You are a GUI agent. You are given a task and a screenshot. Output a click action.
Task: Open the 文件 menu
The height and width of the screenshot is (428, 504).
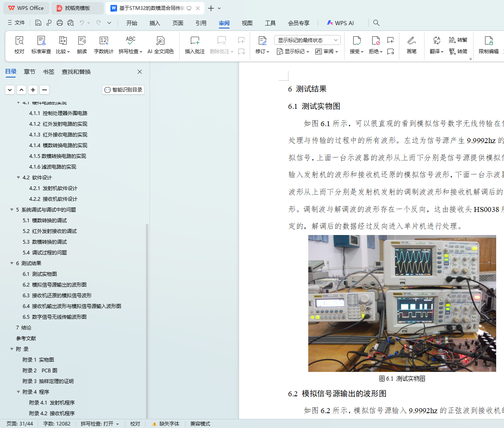pos(16,23)
